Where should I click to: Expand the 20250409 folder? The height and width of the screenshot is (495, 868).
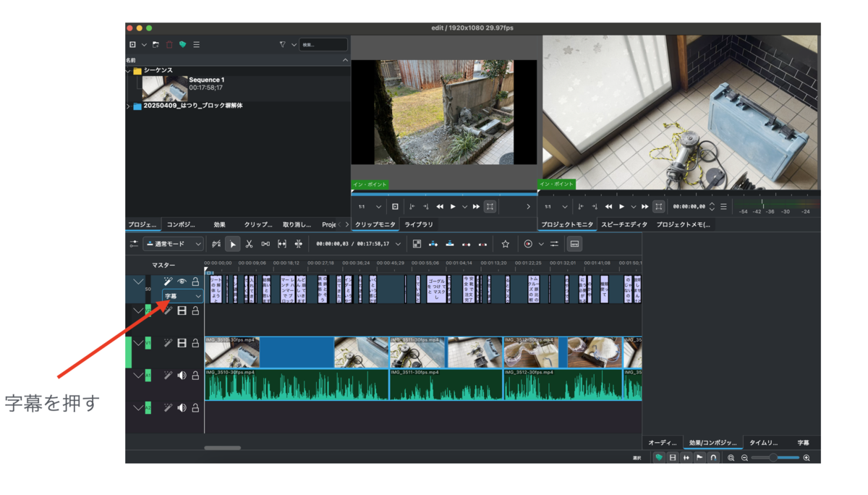129,106
